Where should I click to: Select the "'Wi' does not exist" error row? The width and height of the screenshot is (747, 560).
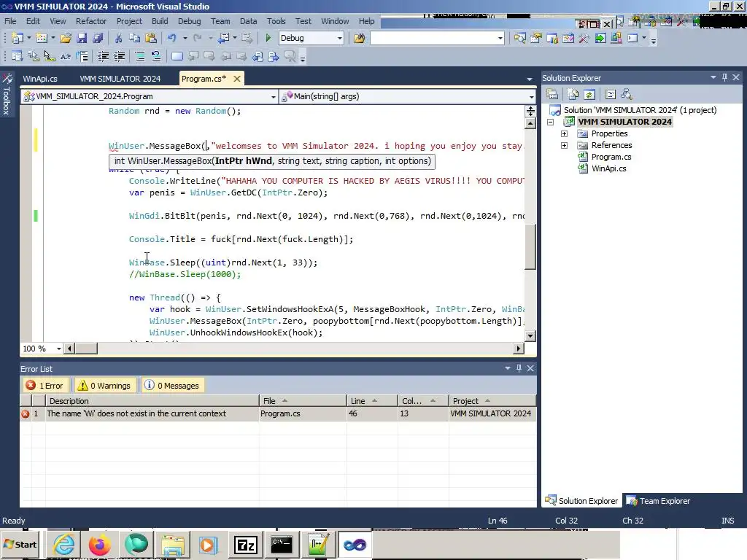click(278, 414)
